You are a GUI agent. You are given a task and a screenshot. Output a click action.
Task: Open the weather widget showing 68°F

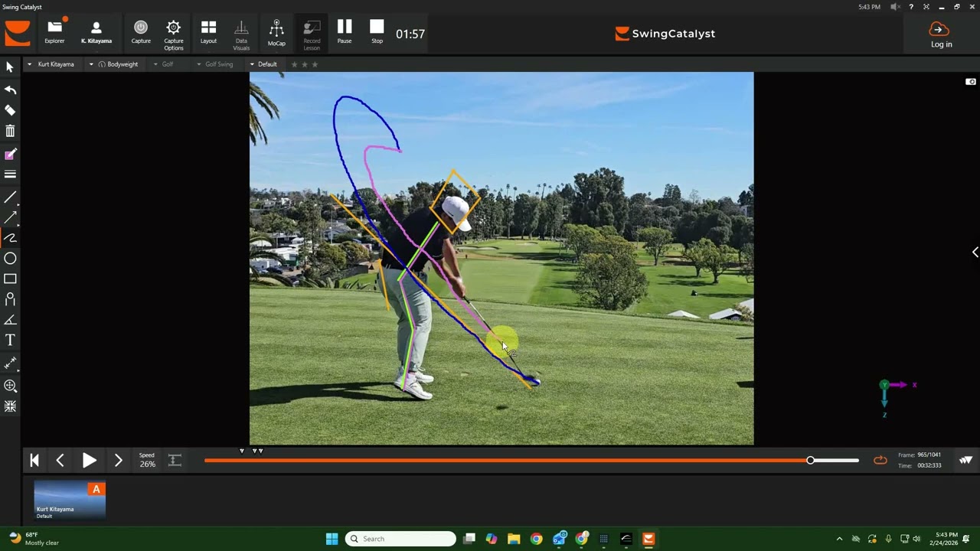click(x=34, y=539)
